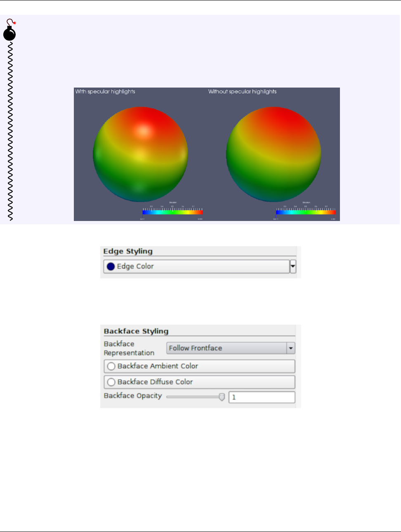Click the Backface Styling section header

pos(136,331)
